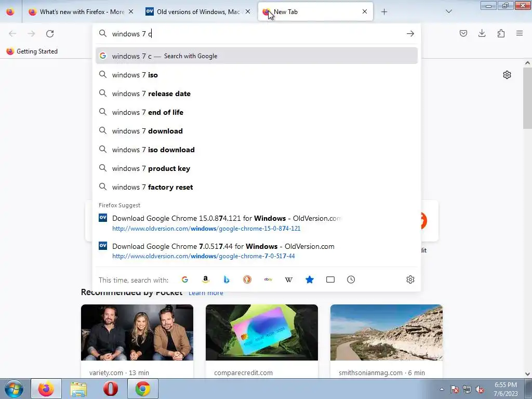
Task: Go back one page
Action: pyautogui.click(x=12, y=34)
